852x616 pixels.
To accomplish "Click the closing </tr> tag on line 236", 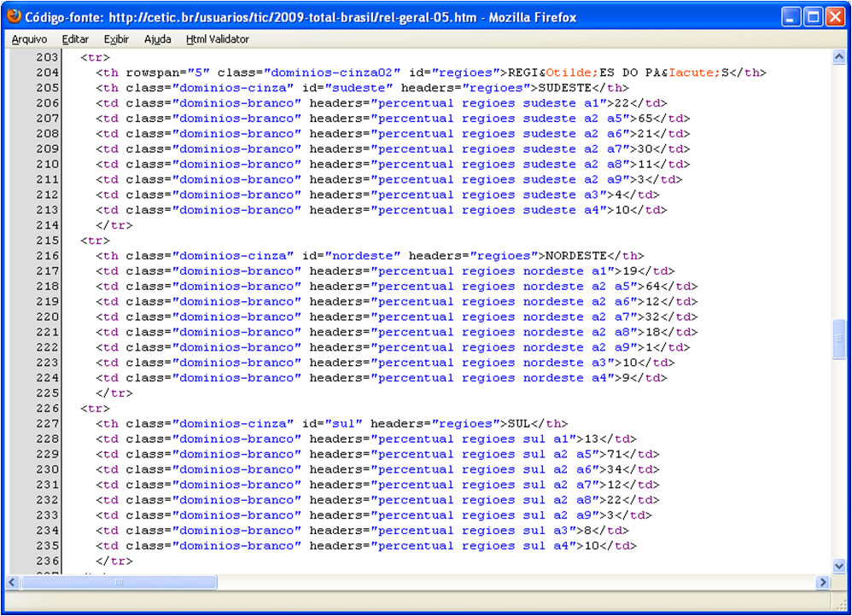I will click(114, 560).
